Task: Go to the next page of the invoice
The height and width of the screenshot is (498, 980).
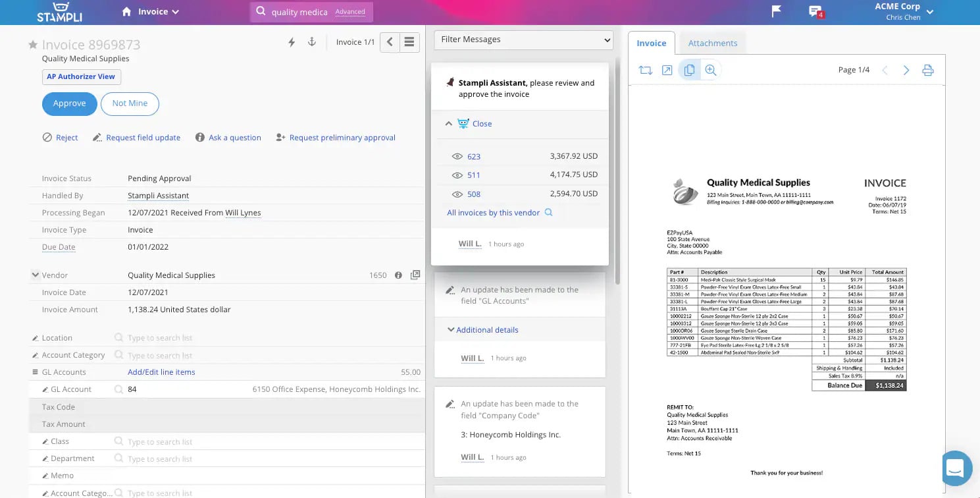Action: (906, 70)
